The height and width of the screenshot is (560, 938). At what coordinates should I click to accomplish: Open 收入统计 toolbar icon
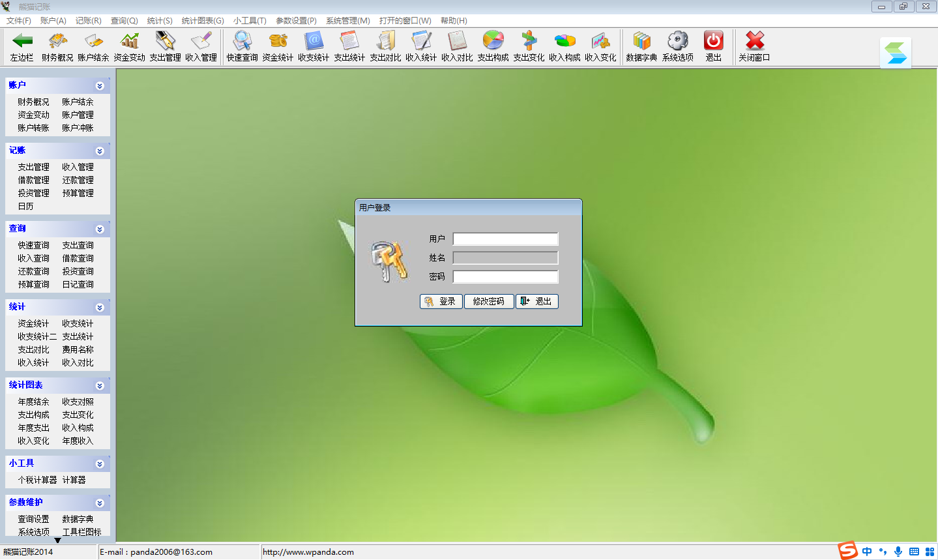tap(421, 41)
